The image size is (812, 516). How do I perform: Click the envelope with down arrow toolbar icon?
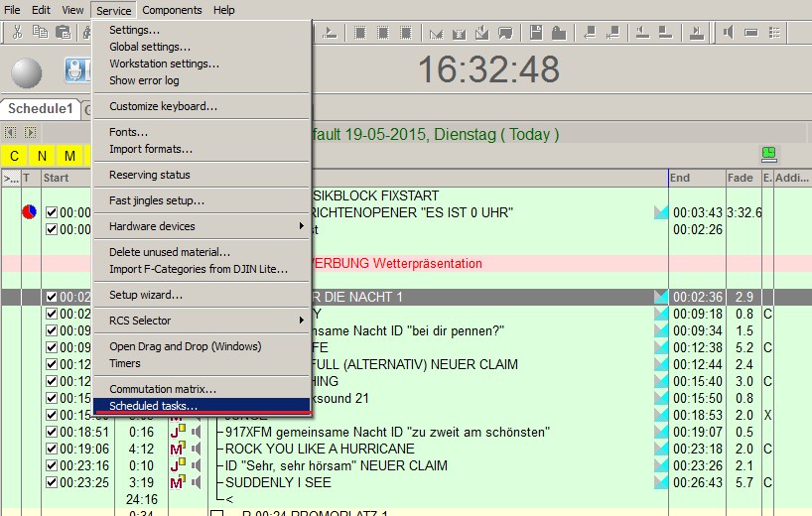(482, 33)
